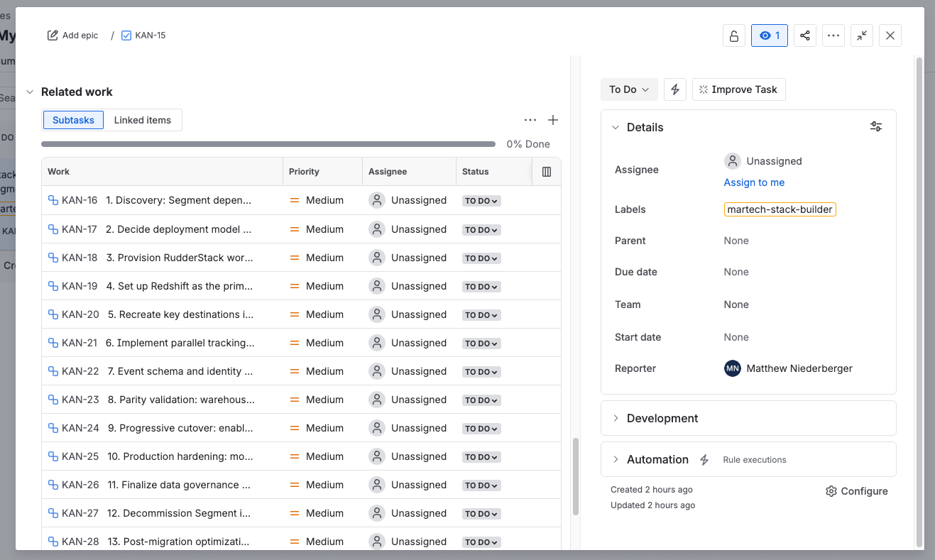Screen dimensions: 935x560
Task: Click the lock icon for work item restrictions
Action: [733, 35]
